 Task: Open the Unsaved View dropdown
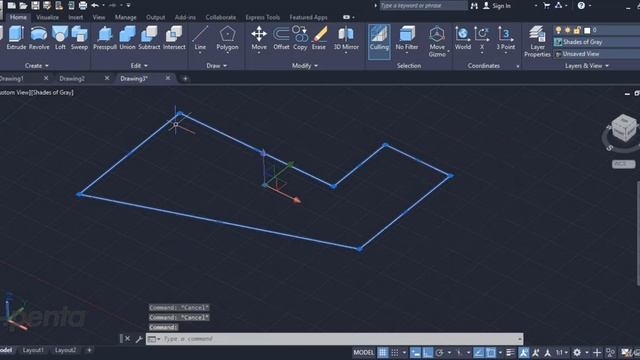[597, 54]
